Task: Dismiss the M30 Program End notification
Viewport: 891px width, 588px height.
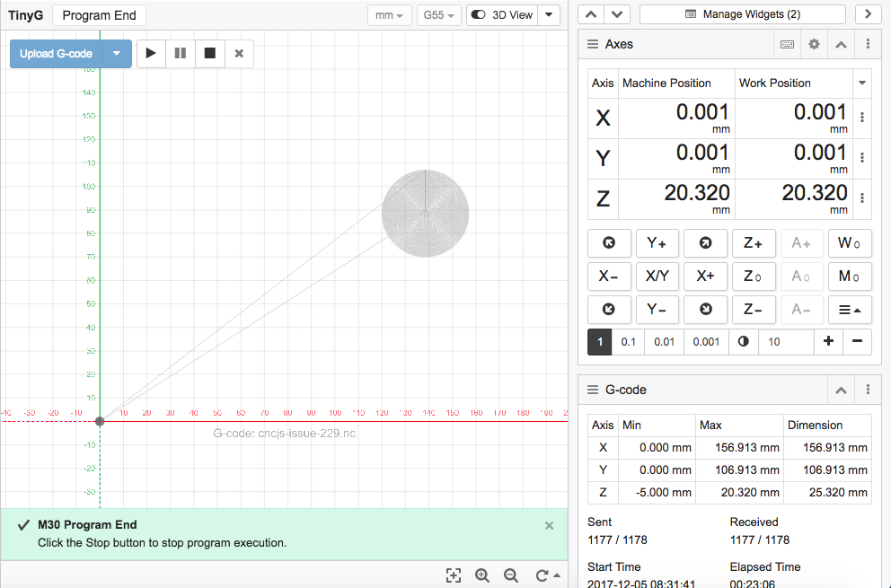Action: pyautogui.click(x=549, y=525)
